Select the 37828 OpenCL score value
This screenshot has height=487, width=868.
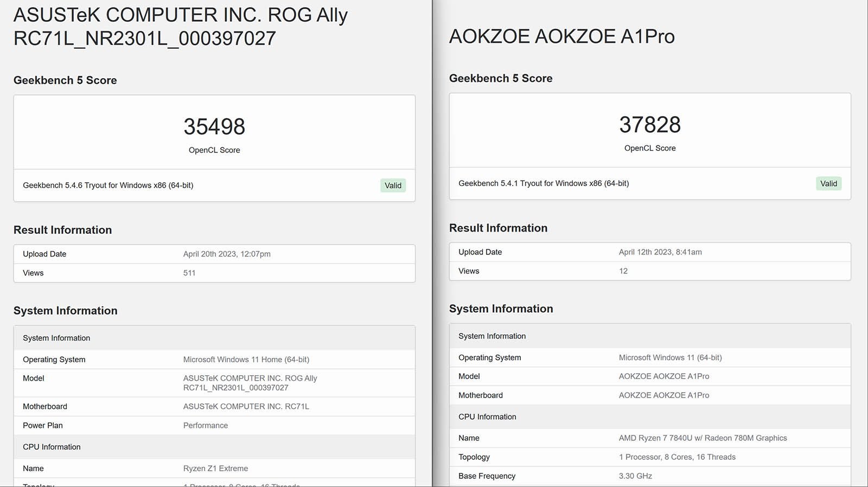tap(650, 125)
